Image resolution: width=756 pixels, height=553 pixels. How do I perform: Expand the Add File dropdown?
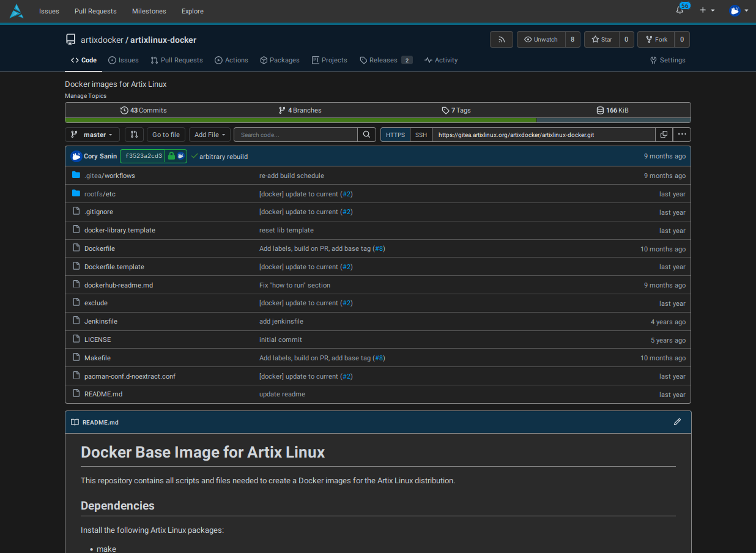[x=210, y=135]
